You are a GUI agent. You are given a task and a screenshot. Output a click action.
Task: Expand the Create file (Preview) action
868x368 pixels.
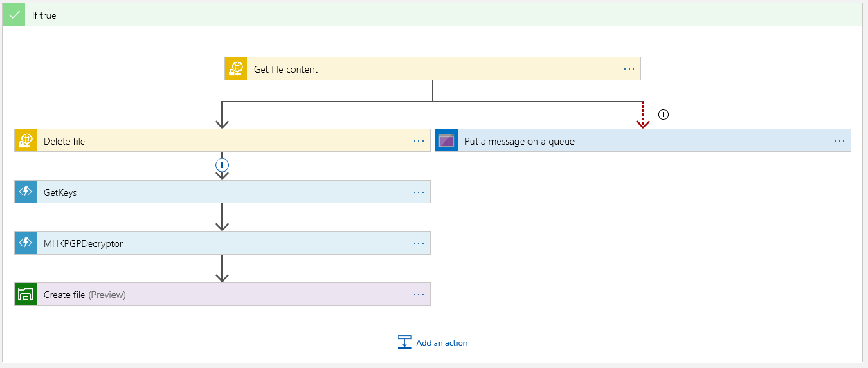point(208,295)
